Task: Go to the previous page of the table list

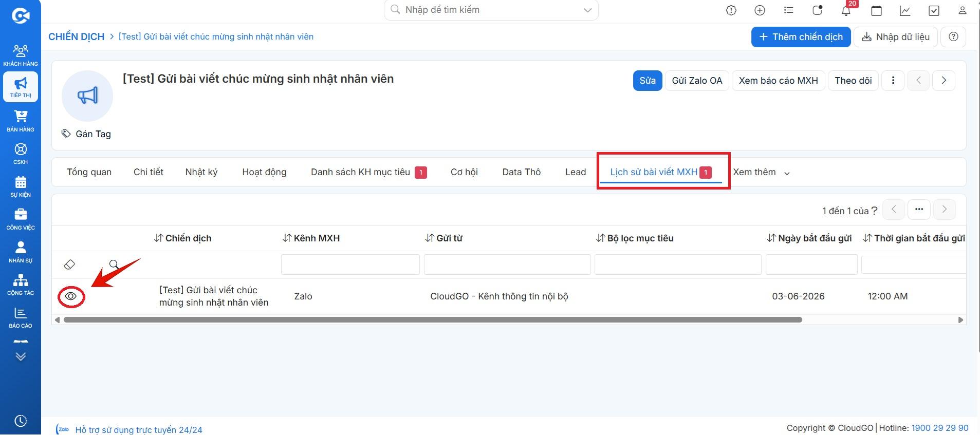Action: [894, 209]
